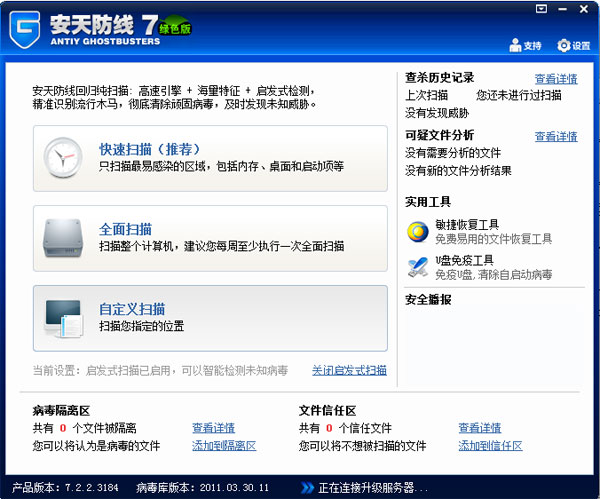Click the clock icon for quick scan
The image size is (600, 499).
tap(63, 158)
